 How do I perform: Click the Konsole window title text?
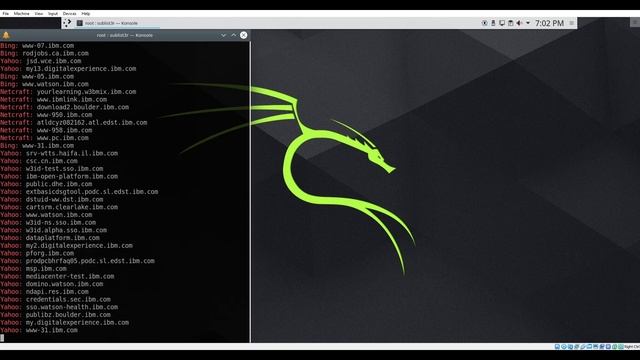125,35
